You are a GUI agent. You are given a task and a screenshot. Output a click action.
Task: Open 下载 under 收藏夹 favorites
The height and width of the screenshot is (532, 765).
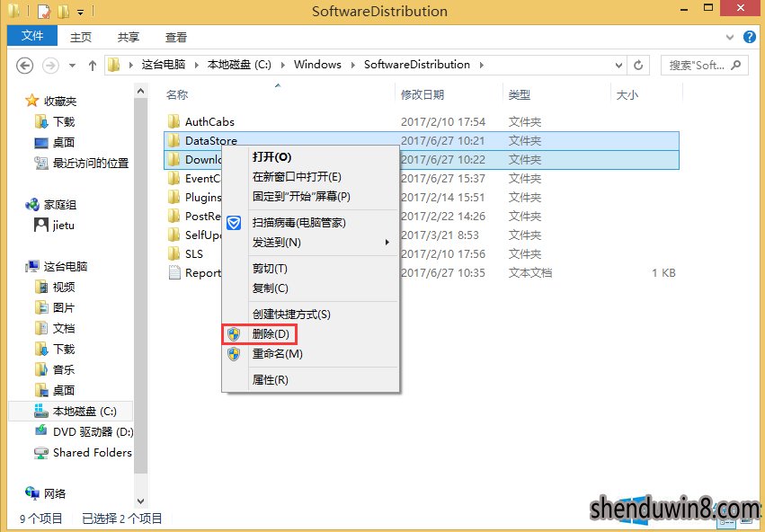(64, 121)
